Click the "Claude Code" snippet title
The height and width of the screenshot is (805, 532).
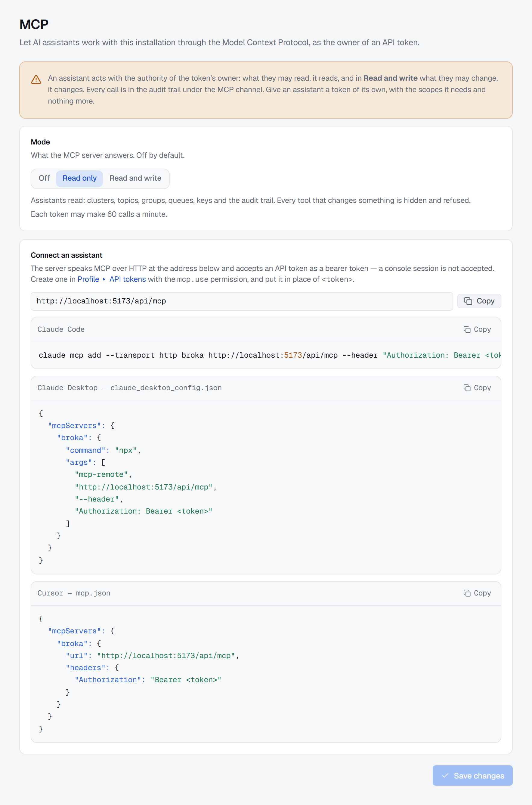61,330
